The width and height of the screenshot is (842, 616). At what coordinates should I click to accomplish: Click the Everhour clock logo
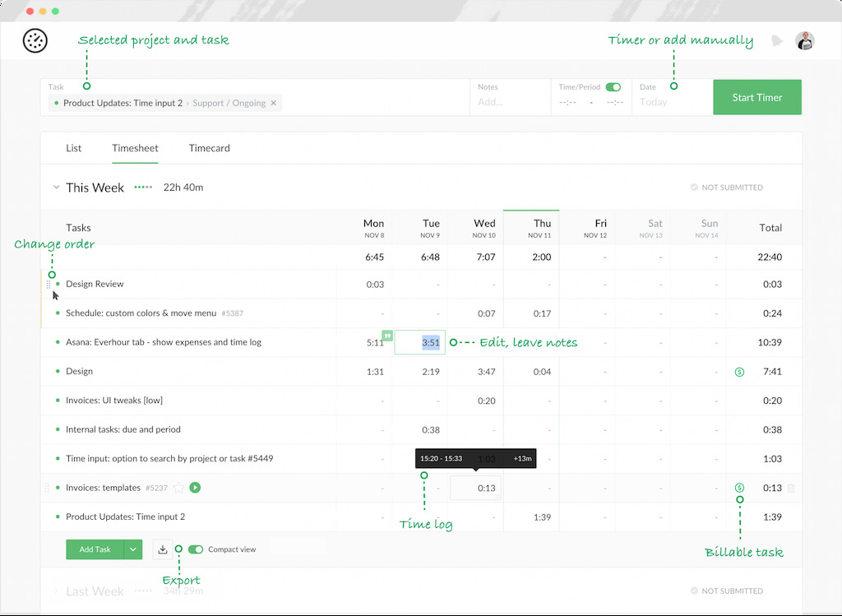point(35,40)
